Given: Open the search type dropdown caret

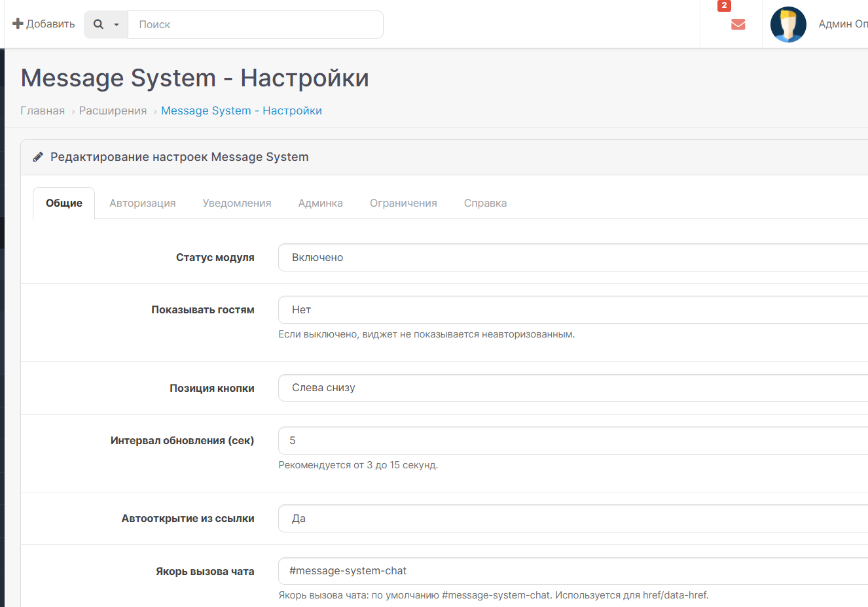Looking at the screenshot, I should [x=117, y=25].
